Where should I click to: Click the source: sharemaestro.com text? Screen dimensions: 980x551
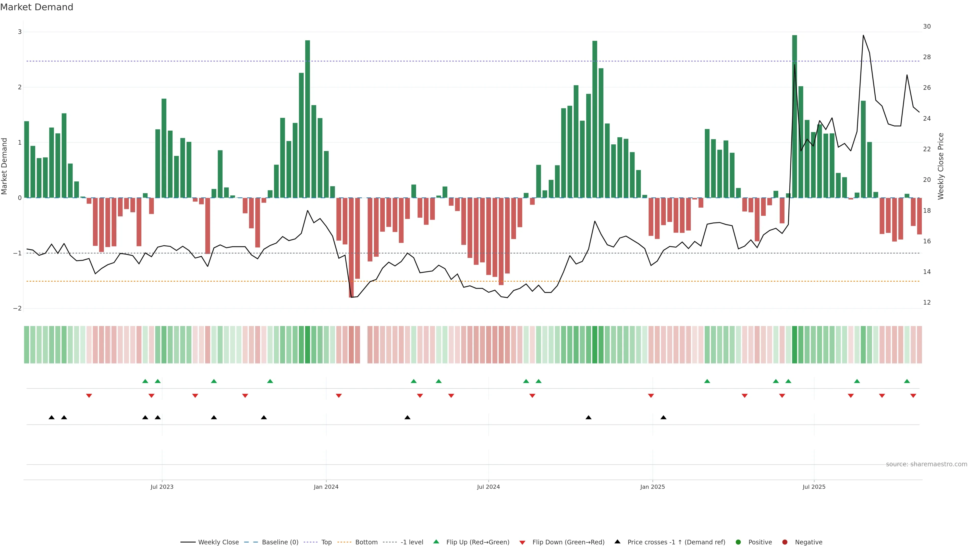pos(926,464)
